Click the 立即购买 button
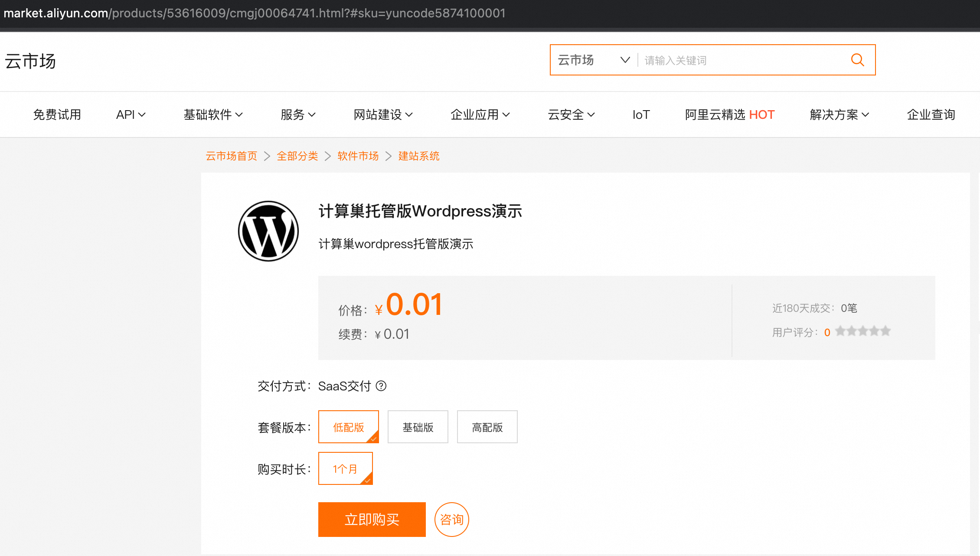Viewport: 980px width, 556px height. [372, 520]
